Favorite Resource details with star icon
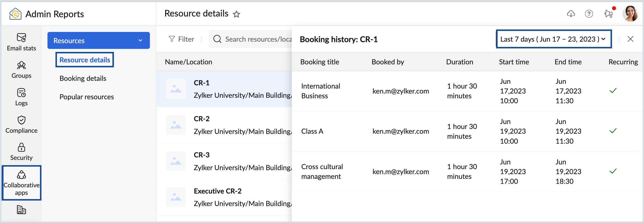Screen dimensions: 644x223 tap(236, 14)
